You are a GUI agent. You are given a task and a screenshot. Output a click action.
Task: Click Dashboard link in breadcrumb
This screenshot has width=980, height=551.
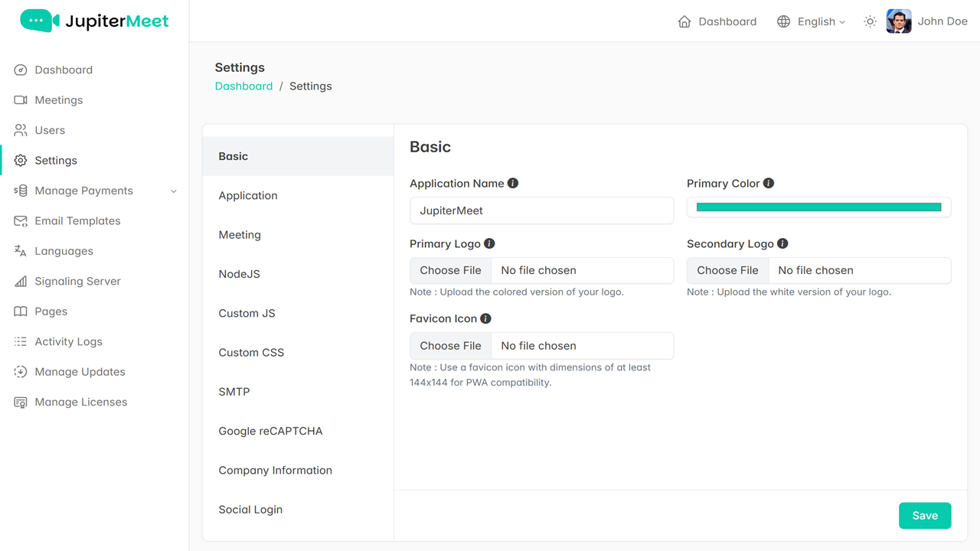click(x=243, y=86)
